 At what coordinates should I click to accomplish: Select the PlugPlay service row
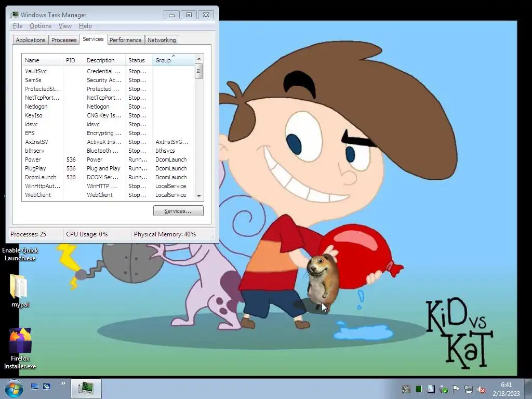108,168
